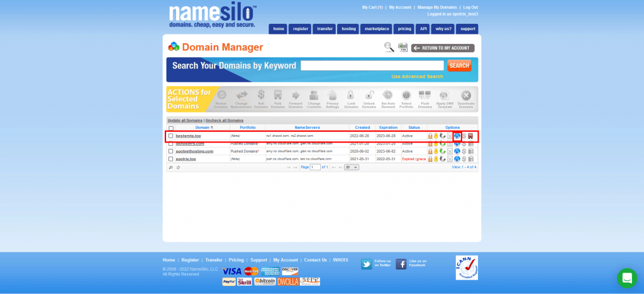Open the home tab in the navigation

coord(279,29)
